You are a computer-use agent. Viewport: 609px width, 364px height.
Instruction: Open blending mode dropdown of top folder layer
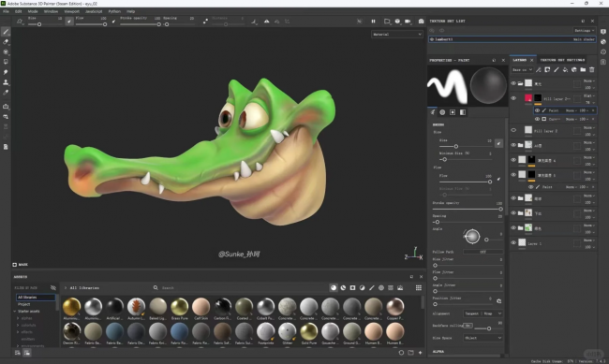click(588, 80)
